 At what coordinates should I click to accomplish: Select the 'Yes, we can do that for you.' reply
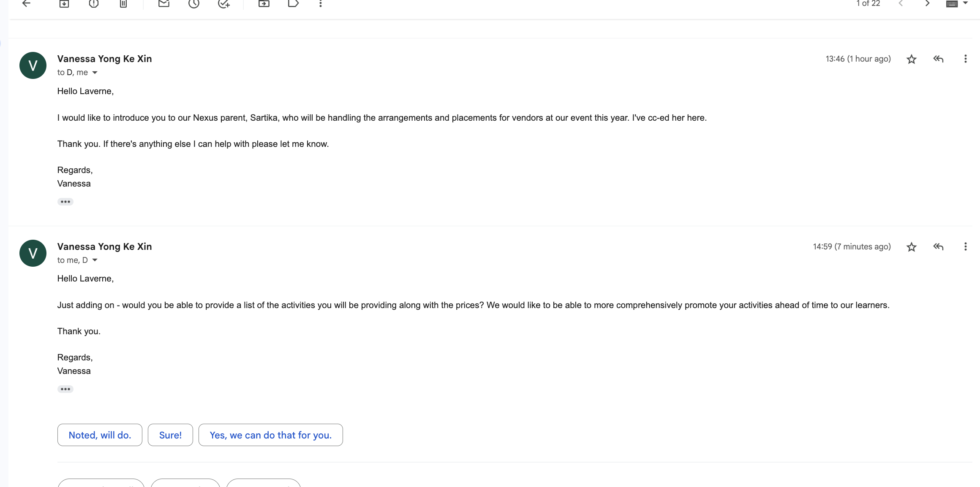click(271, 435)
